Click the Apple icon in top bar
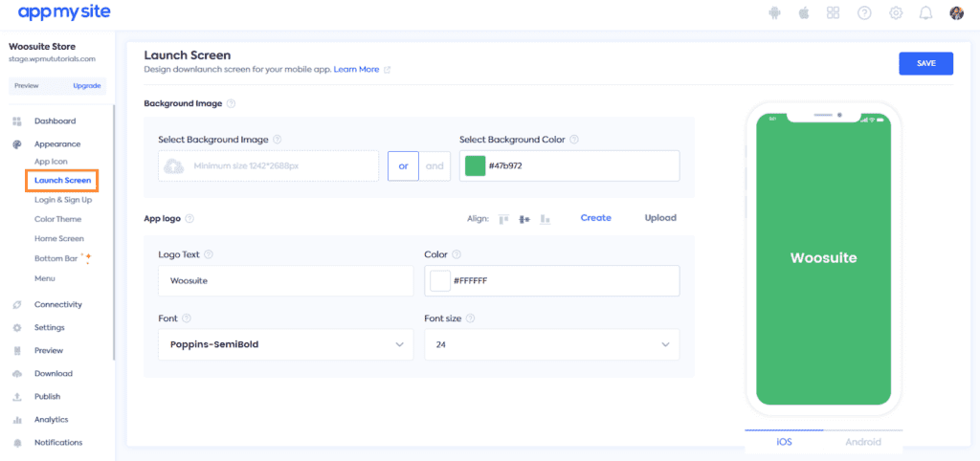Viewport: 980px width, 461px height. click(x=804, y=12)
